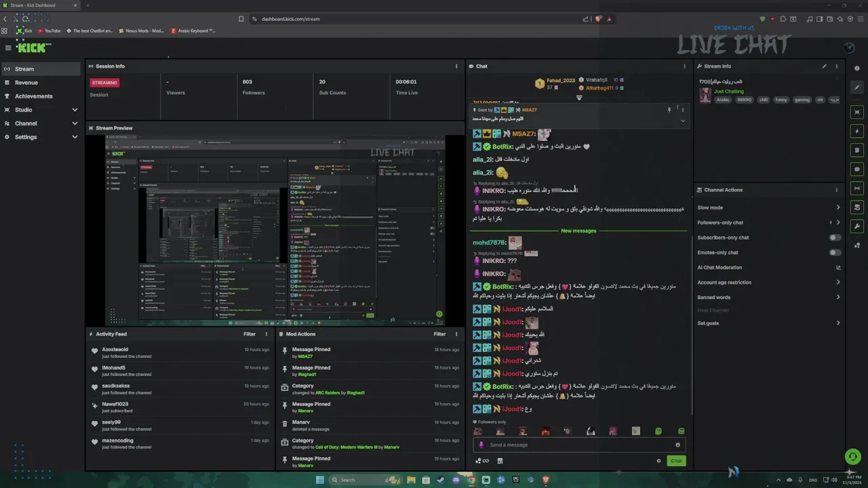Image resolution: width=868 pixels, height=488 pixels.
Task: Click the info icon in right sidebar
Action: click(x=858, y=68)
